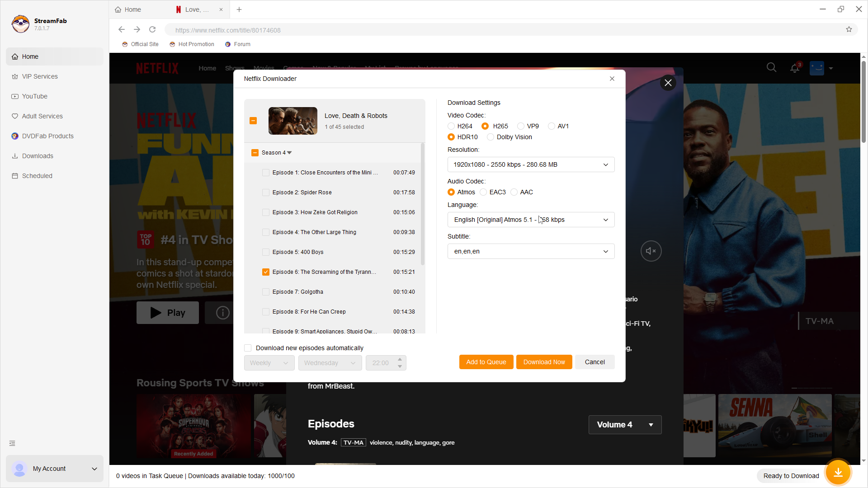Click the StreamFab sloth logo icon

20,24
